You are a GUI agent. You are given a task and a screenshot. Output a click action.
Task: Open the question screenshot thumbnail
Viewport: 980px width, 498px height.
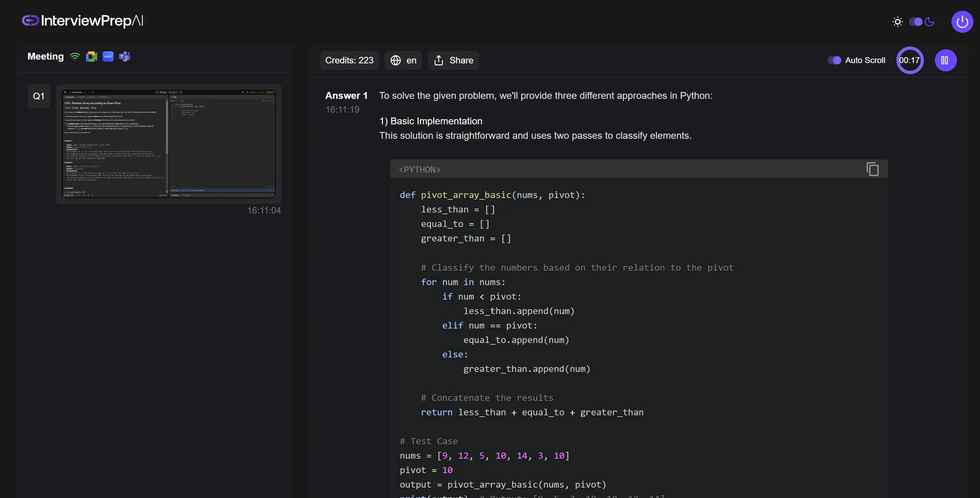click(168, 144)
